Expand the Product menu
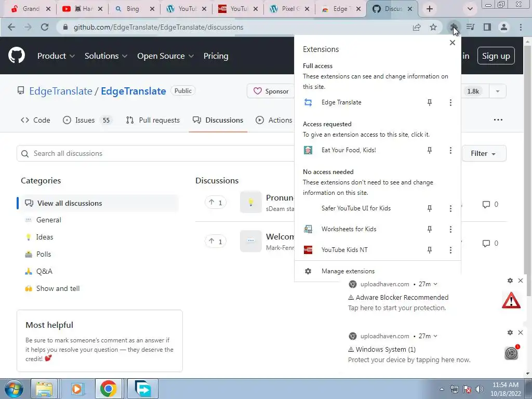This screenshot has height=399, width=532. (56, 56)
